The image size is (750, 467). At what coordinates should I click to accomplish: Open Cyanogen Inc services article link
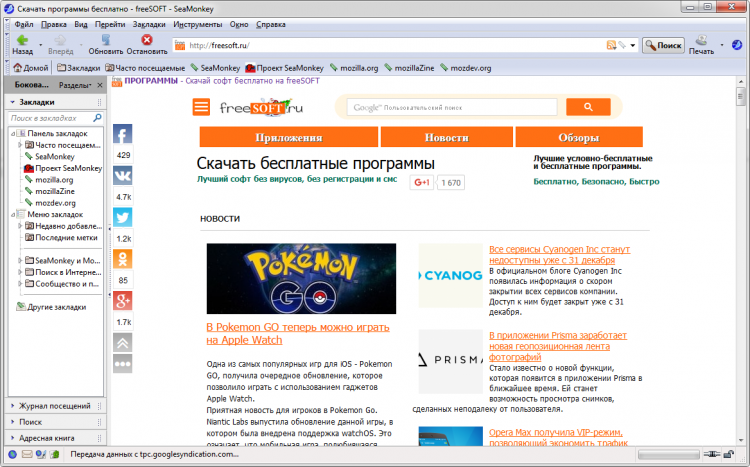(x=559, y=255)
